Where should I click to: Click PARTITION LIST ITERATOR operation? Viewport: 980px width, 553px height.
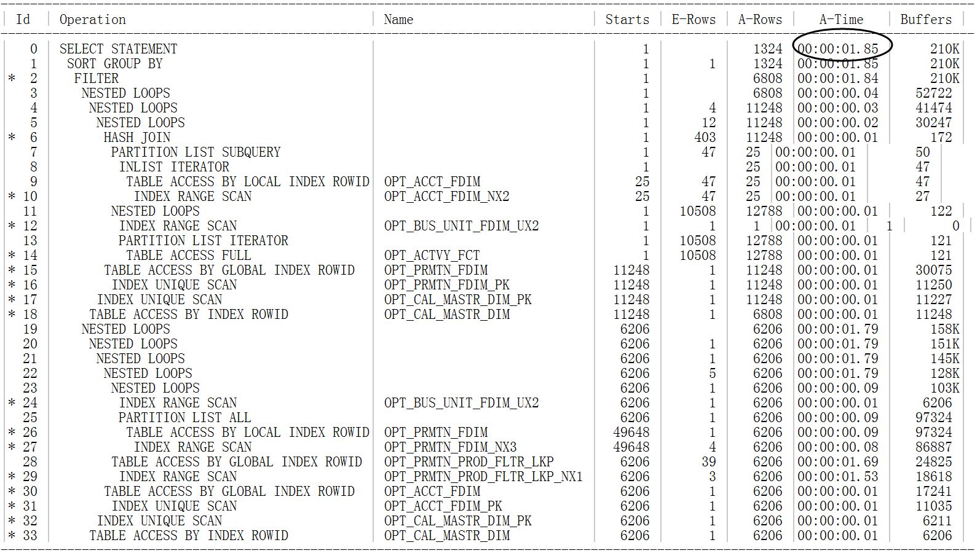(x=204, y=241)
